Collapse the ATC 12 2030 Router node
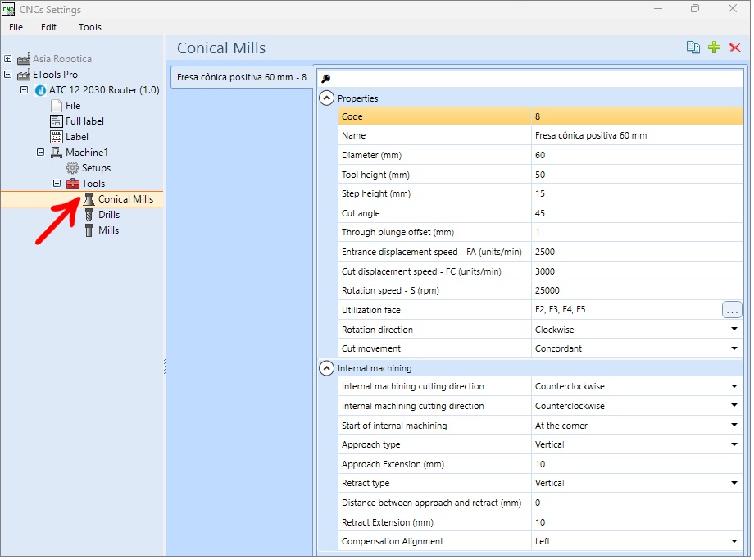 coord(24,90)
